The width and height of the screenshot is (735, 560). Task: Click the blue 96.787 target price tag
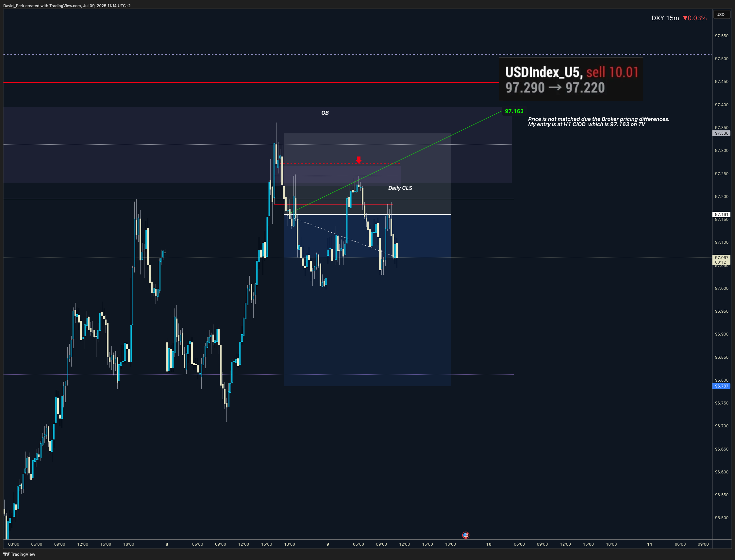[721, 386]
